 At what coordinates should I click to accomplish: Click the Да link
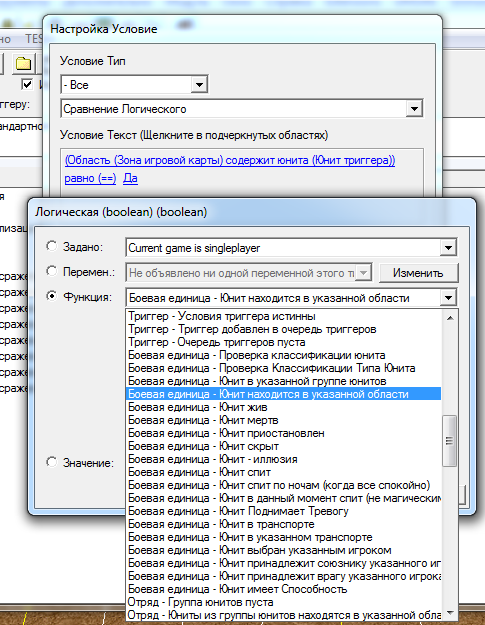(x=130, y=178)
